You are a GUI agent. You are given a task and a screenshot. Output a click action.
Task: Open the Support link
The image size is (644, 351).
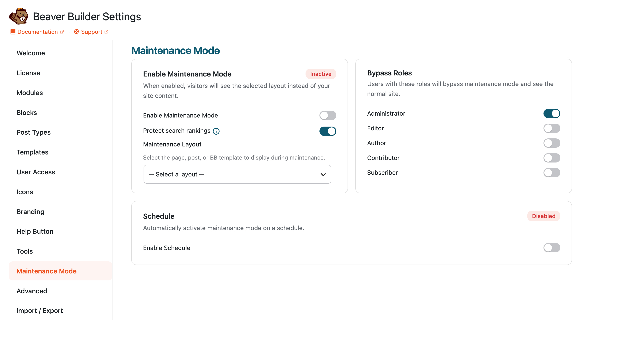[x=91, y=32]
